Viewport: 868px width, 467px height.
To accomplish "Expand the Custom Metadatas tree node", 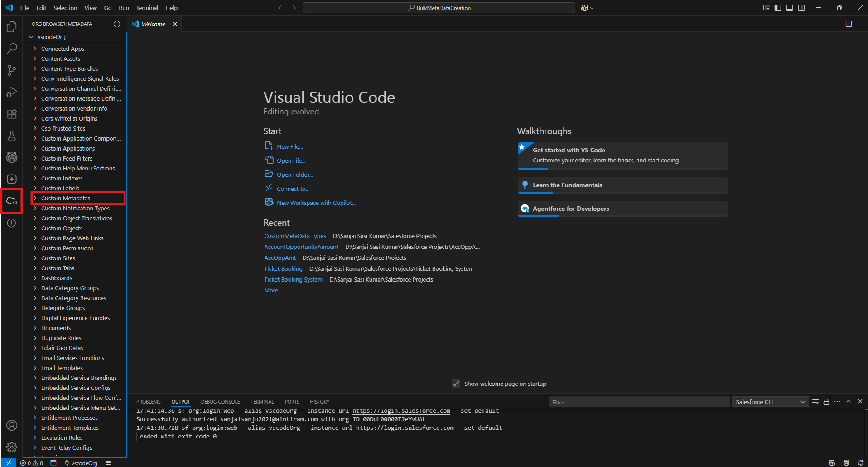I will [35, 198].
